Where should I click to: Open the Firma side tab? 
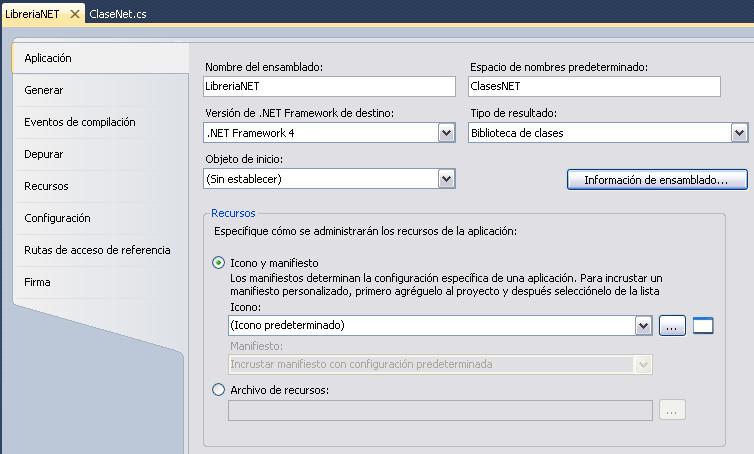pos(101,282)
